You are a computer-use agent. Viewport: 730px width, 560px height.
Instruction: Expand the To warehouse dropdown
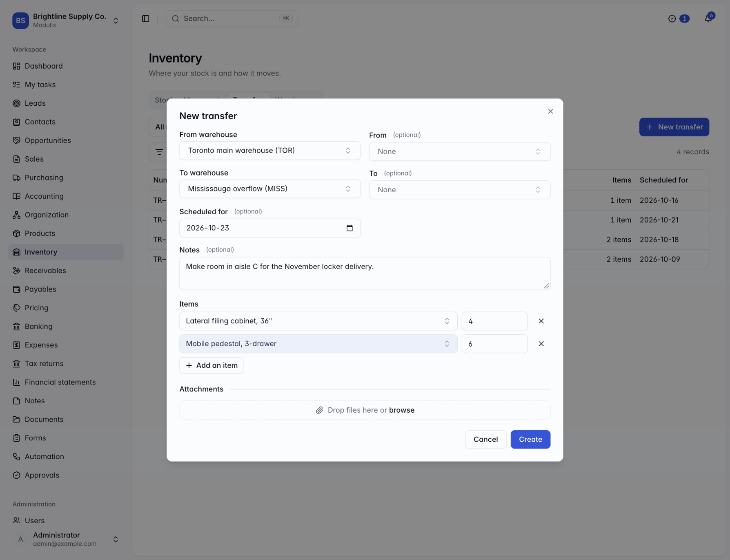tap(270, 189)
